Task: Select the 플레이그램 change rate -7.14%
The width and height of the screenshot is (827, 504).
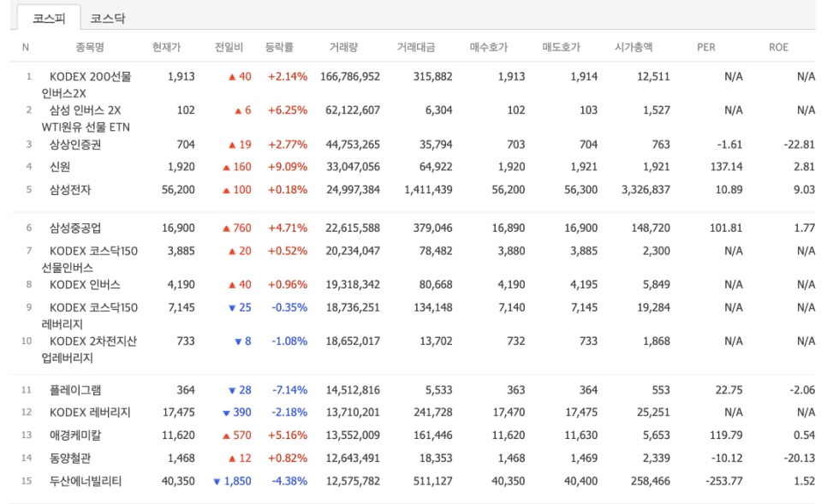Action: click(x=289, y=390)
